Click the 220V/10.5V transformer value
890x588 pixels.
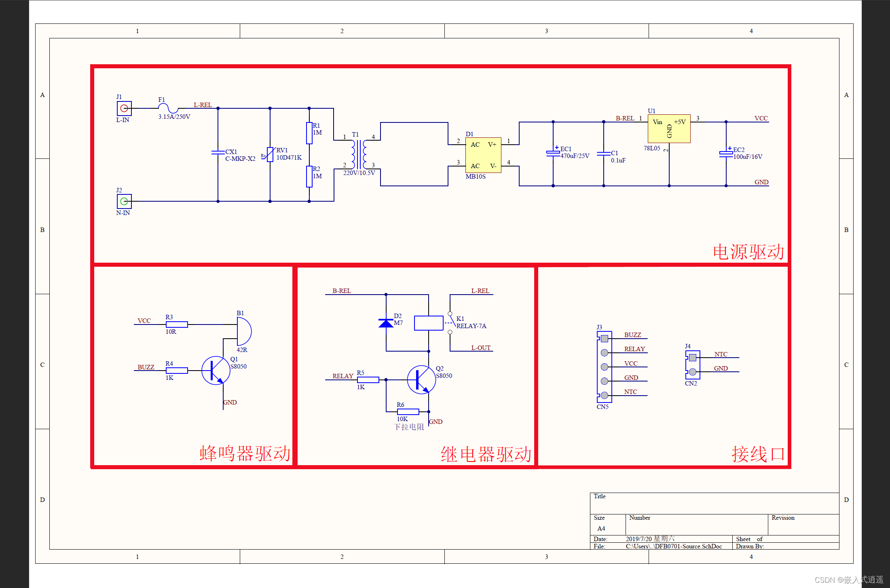pyautogui.click(x=359, y=173)
